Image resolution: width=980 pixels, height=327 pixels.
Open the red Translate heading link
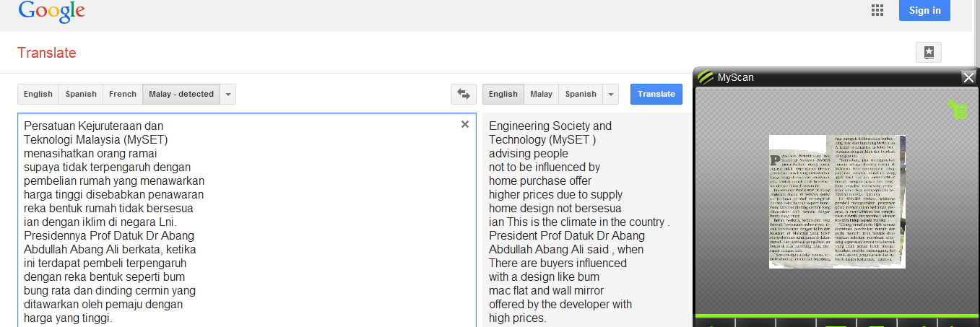click(46, 53)
